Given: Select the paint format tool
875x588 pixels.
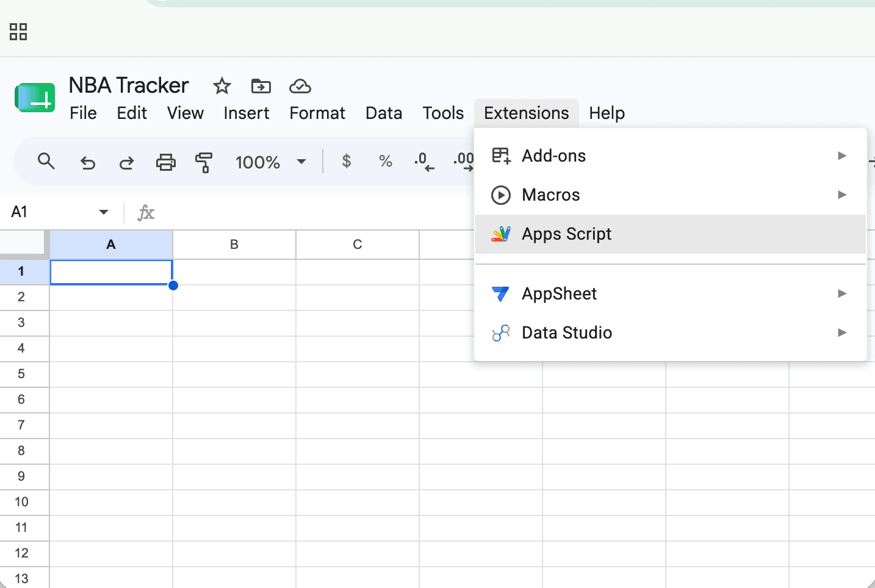Looking at the screenshot, I should [204, 162].
